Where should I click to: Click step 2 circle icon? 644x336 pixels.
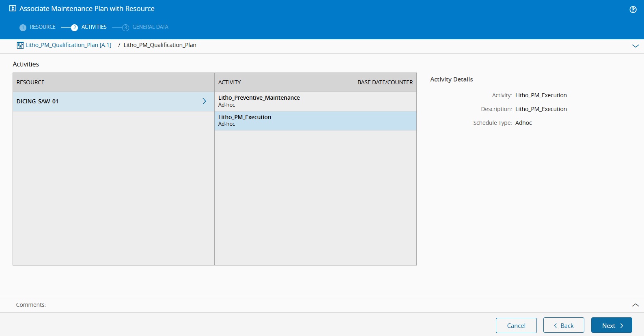click(x=74, y=28)
